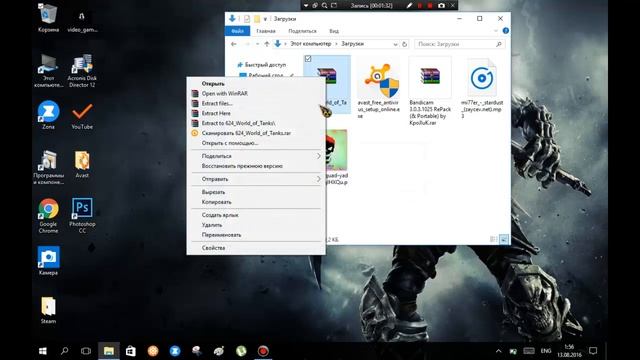Show hidden tray icons chevron
640x360 pixels.
[x=498, y=351]
